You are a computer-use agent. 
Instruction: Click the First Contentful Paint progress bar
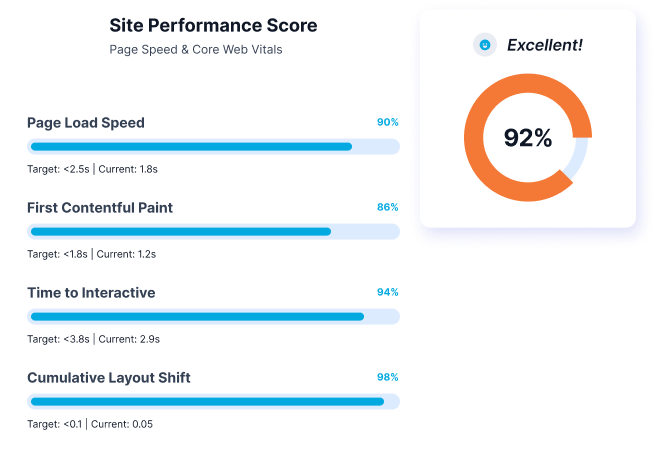213,232
